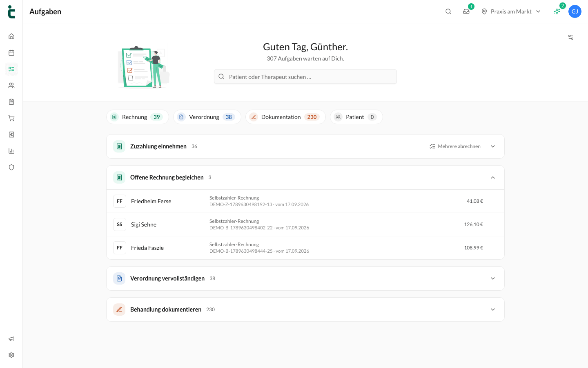Expand the Verordnung vervollständigen section
This screenshot has width=588, height=368.
pyautogui.click(x=493, y=278)
